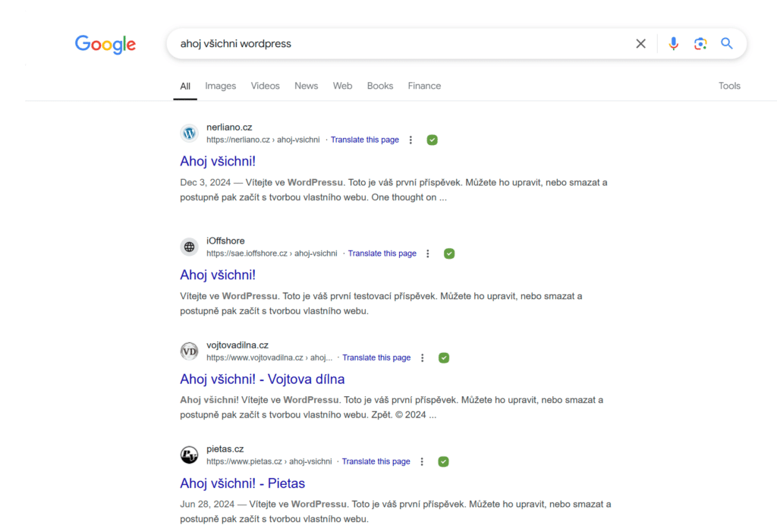Click green check badge next to iOffshore
This screenshot has height=532, width=777.
(449, 253)
